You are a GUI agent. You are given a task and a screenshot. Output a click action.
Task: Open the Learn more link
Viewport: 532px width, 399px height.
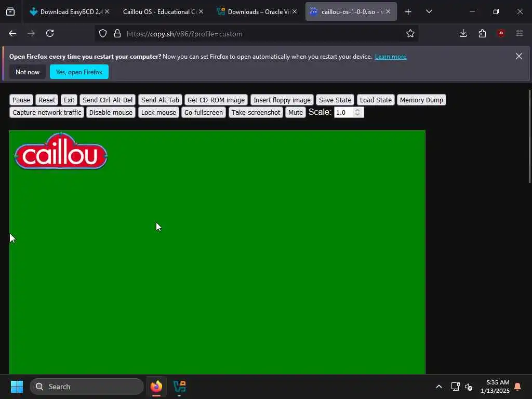391,57
